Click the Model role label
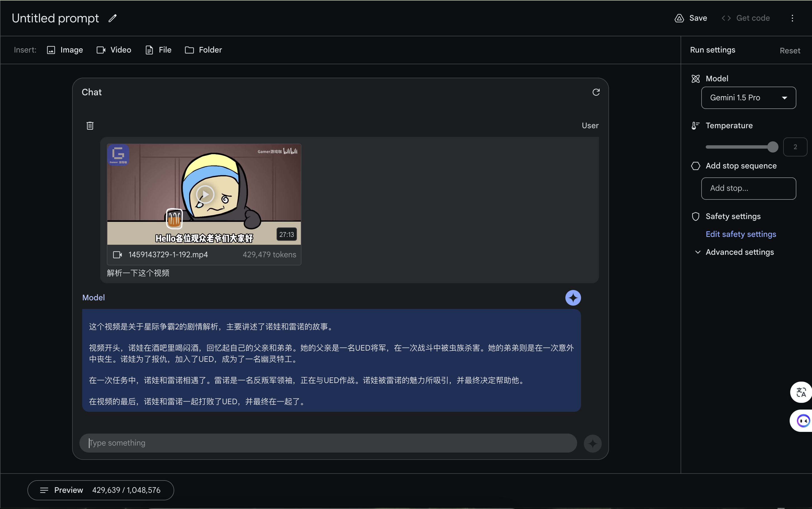 (x=93, y=298)
